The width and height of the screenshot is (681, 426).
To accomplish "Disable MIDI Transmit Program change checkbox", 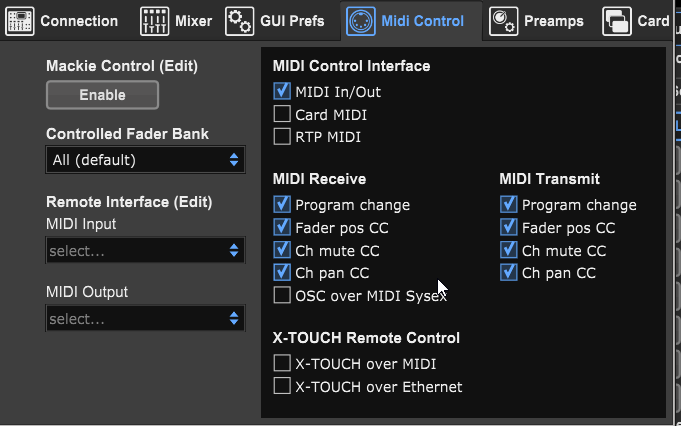I will pos(509,205).
